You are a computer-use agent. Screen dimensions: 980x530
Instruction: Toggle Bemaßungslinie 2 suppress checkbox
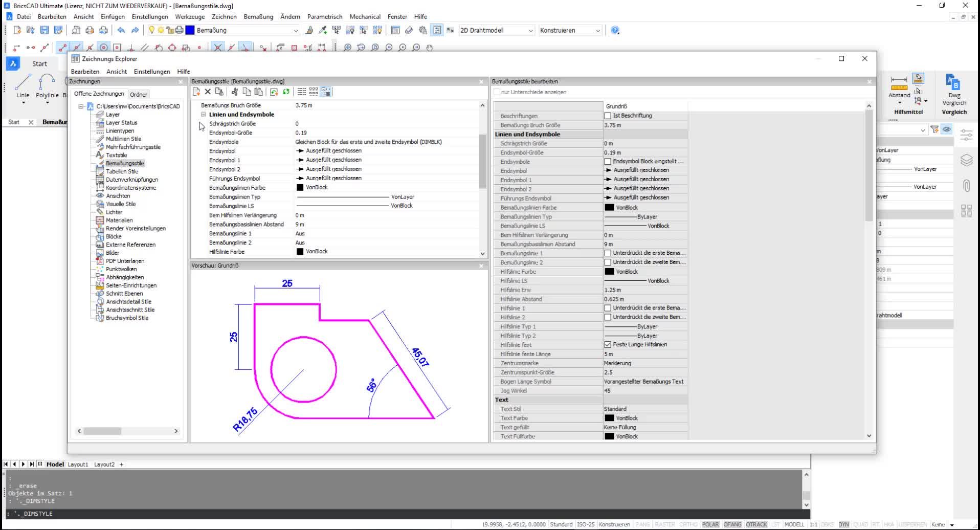point(608,262)
